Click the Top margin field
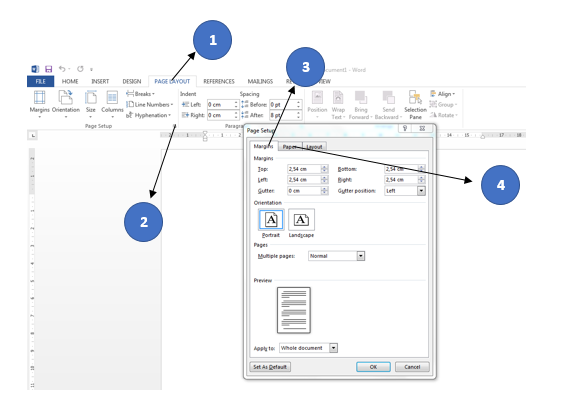The image size is (580, 398). click(x=304, y=169)
